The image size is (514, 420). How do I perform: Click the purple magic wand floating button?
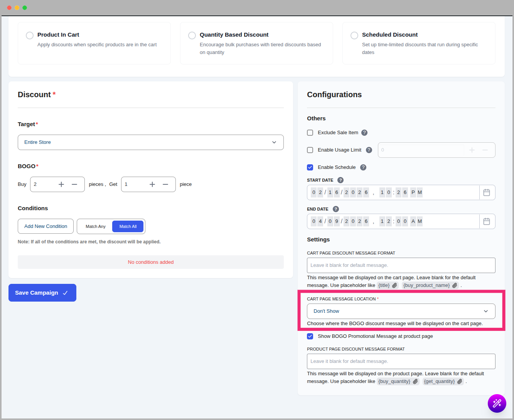click(x=497, y=403)
